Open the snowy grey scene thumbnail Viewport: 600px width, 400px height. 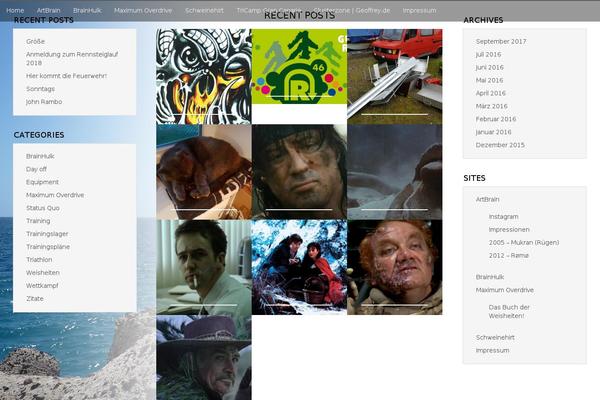[x=395, y=172]
